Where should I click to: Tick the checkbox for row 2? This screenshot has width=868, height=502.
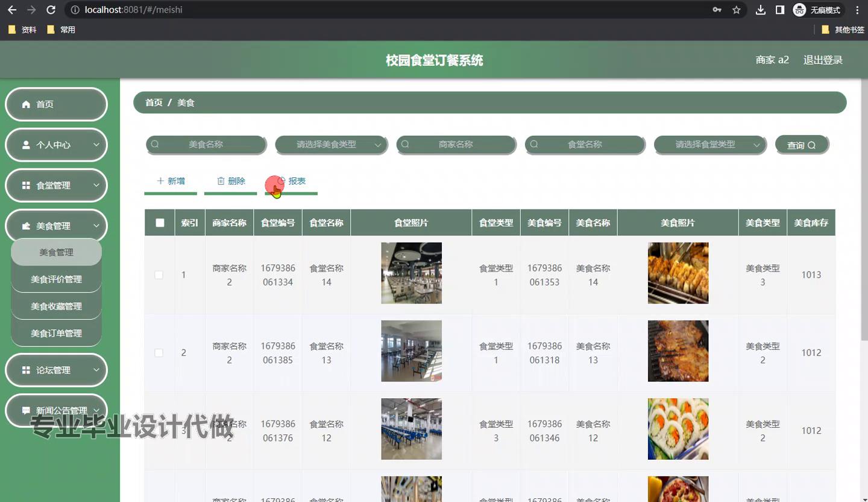coord(159,352)
